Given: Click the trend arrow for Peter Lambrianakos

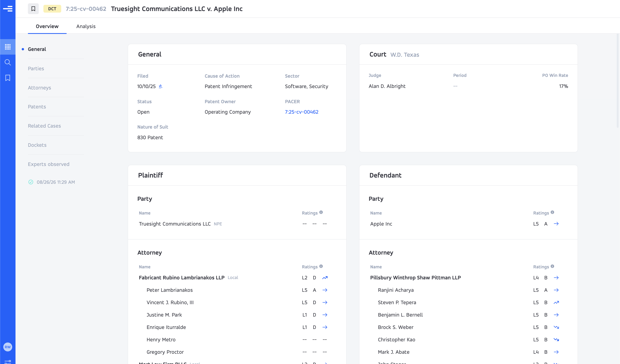Looking at the screenshot, I should [x=325, y=290].
